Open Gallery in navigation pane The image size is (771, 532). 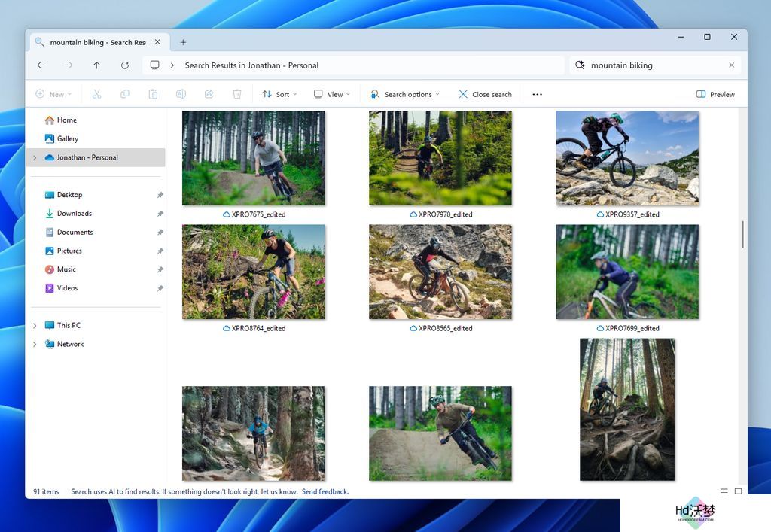pos(67,138)
